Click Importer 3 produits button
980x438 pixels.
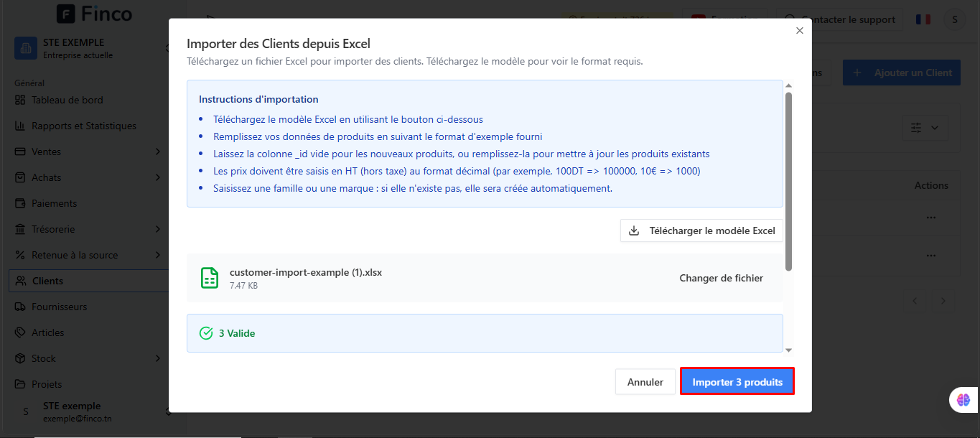[737, 382]
